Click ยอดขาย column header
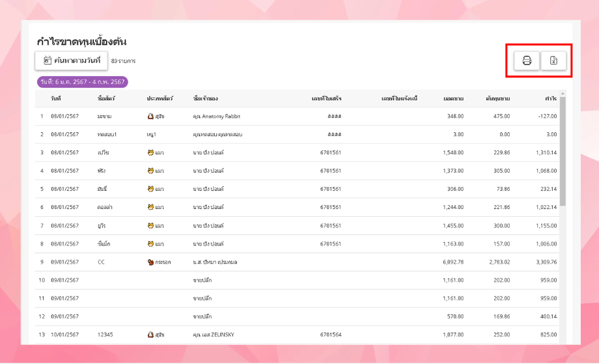Image resolution: width=599 pixels, height=364 pixels. tap(453, 98)
